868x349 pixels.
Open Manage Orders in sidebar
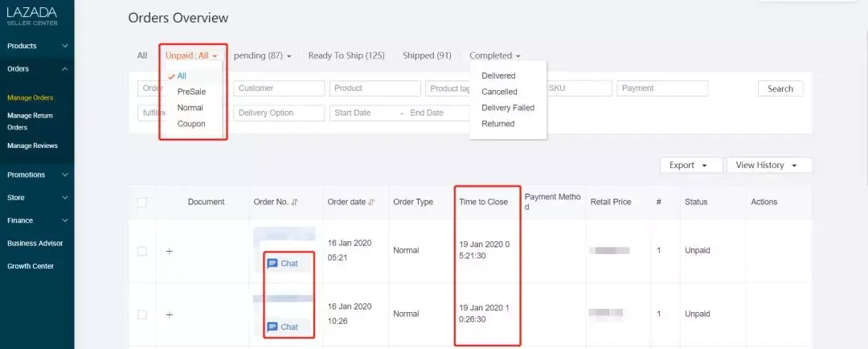[31, 98]
